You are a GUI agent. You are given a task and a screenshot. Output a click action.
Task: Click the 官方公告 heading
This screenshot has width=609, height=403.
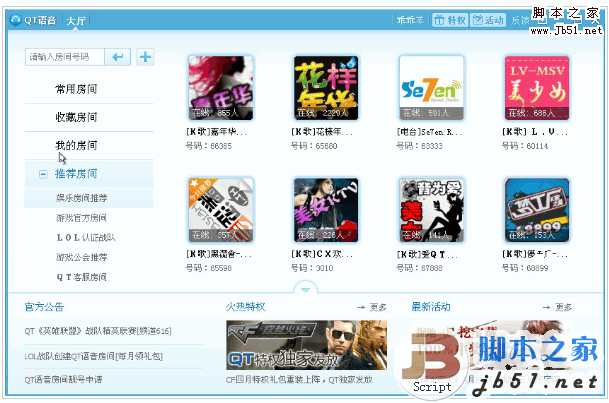tap(44, 307)
